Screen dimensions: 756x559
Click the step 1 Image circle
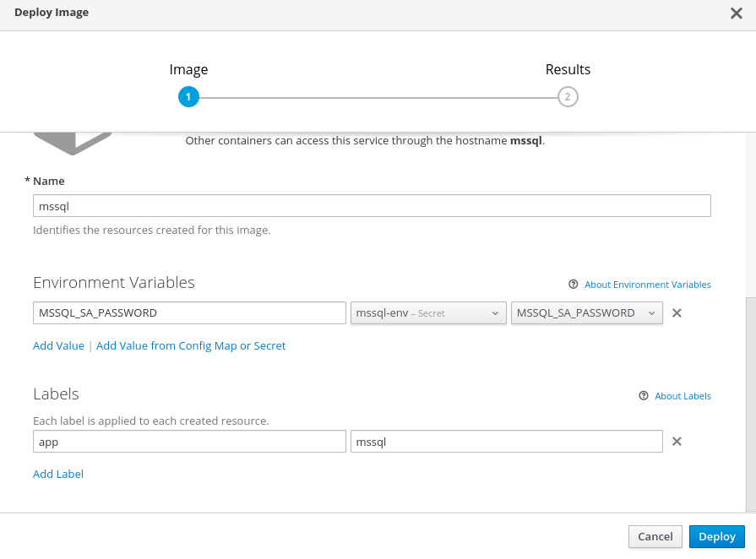[188, 97]
